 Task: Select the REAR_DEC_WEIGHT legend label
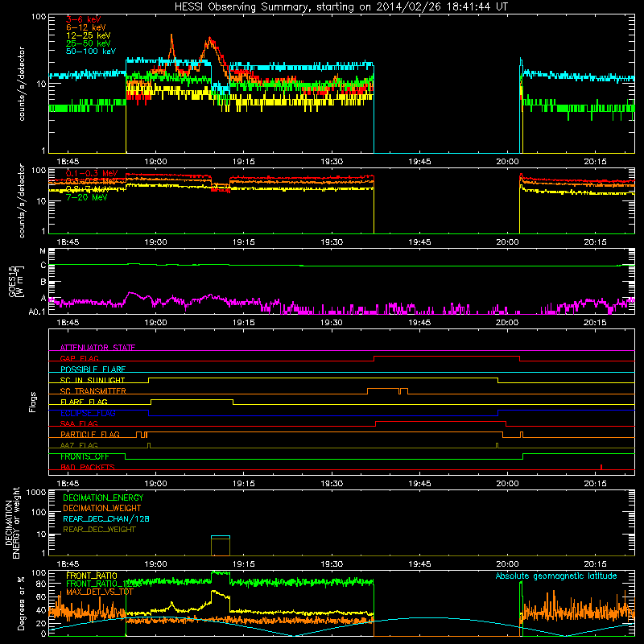[99, 530]
